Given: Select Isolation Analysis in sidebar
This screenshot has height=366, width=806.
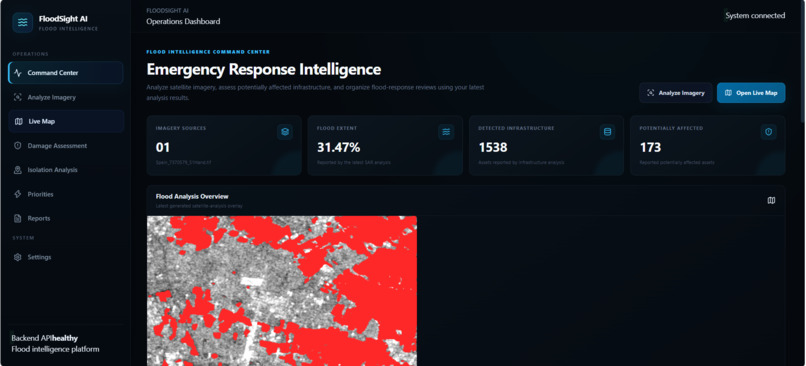Looking at the screenshot, I should (x=65, y=170).
